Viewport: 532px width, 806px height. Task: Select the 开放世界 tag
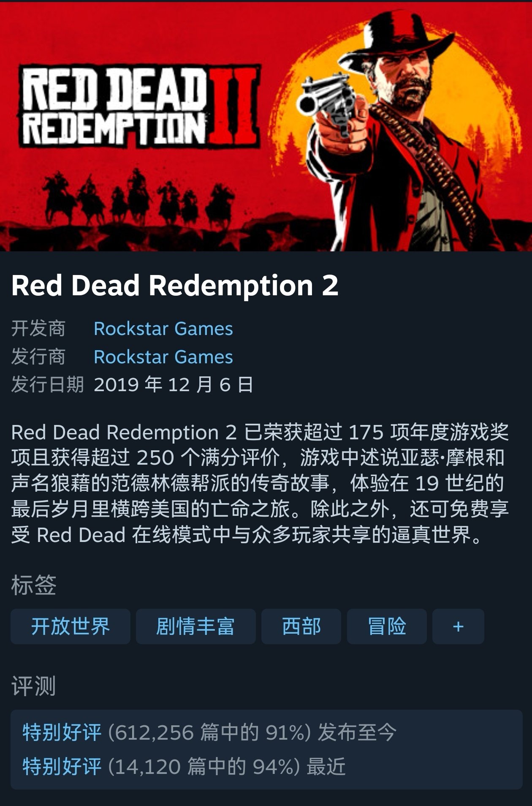click(x=71, y=626)
